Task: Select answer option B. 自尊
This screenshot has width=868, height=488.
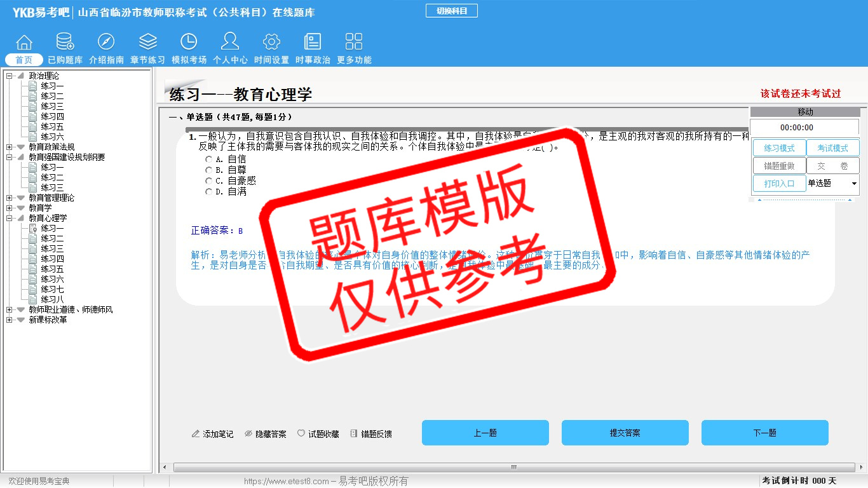Action: click(x=209, y=170)
